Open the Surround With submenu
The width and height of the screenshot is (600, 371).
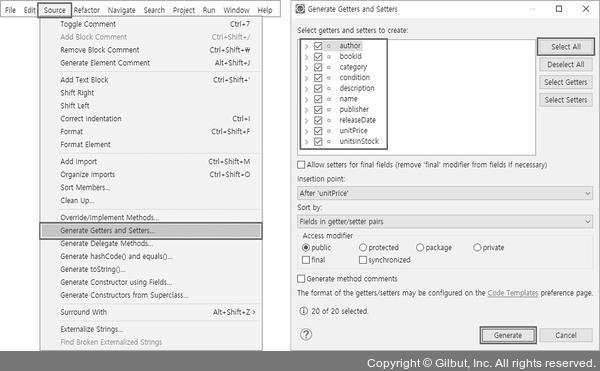pyautogui.click(x=151, y=312)
